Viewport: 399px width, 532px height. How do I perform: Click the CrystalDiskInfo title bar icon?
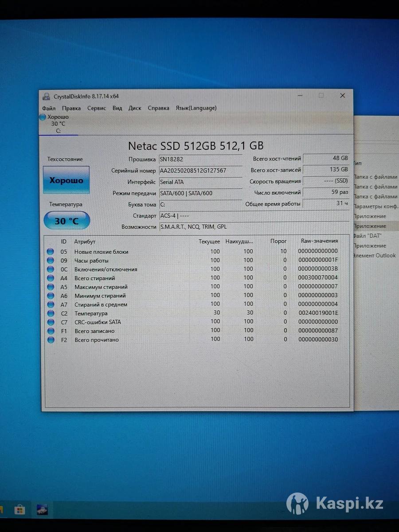pyautogui.click(x=47, y=96)
